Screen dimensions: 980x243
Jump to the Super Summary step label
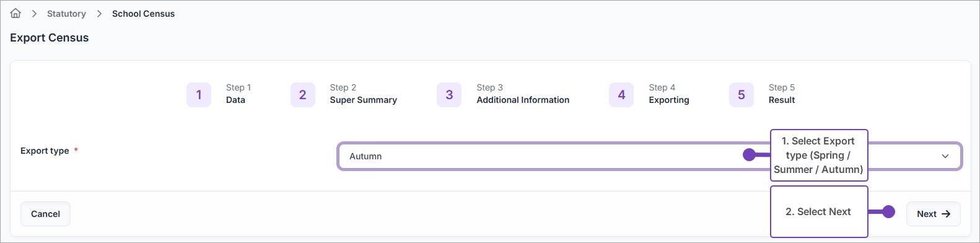[x=363, y=100]
